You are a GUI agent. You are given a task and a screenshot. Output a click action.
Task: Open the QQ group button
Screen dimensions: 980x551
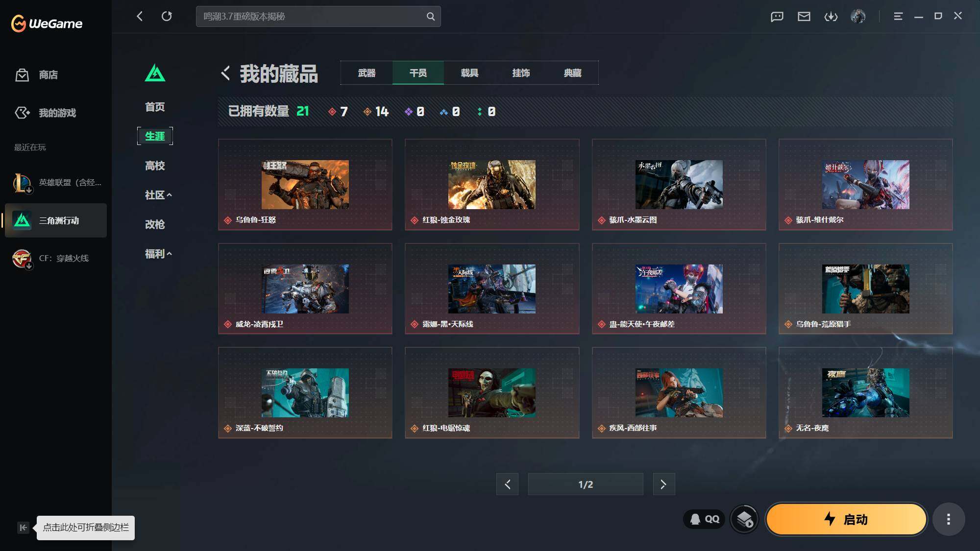[x=705, y=519]
